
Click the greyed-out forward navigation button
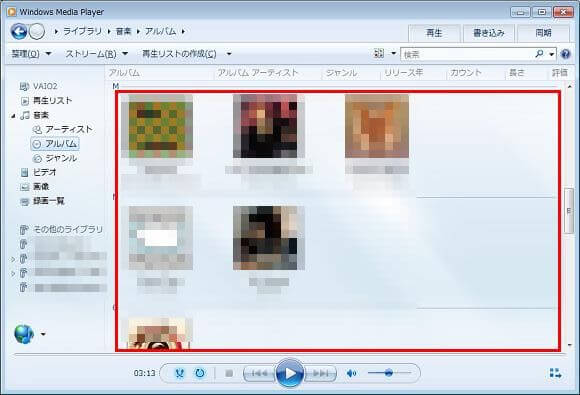click(x=37, y=31)
